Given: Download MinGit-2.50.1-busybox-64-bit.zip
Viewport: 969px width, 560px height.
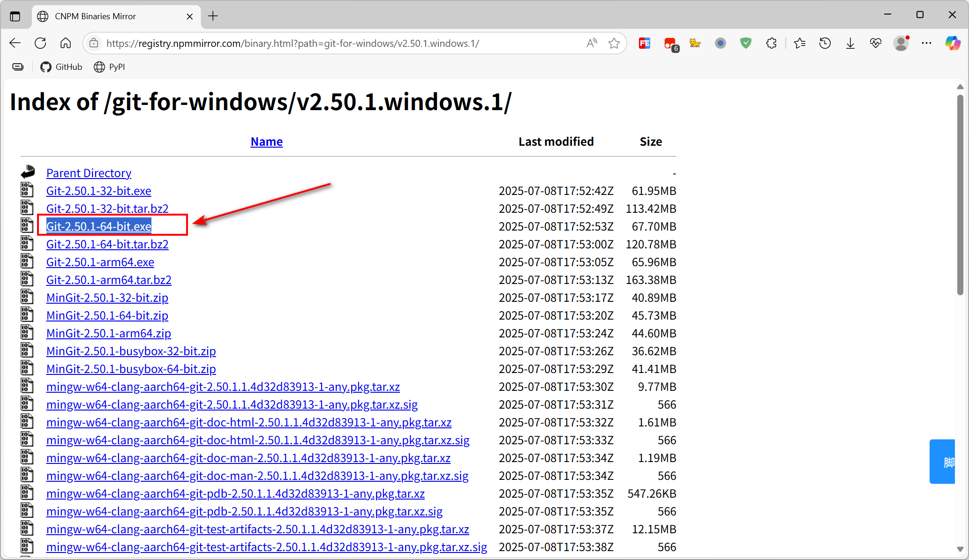Looking at the screenshot, I should [x=131, y=369].
